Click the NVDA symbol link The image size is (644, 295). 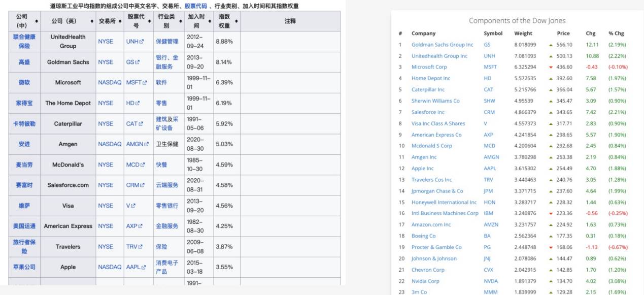pos(491,281)
